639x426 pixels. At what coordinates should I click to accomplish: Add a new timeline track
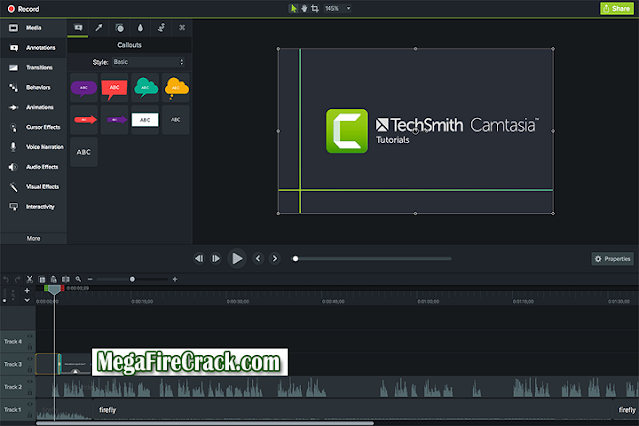click(x=27, y=291)
